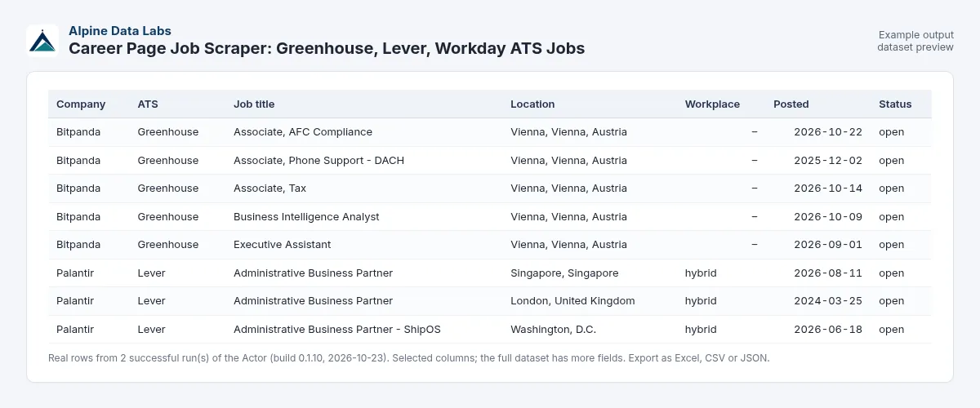Click the posted date 2026-06-18
This screenshot has height=408, width=980.
coord(828,330)
